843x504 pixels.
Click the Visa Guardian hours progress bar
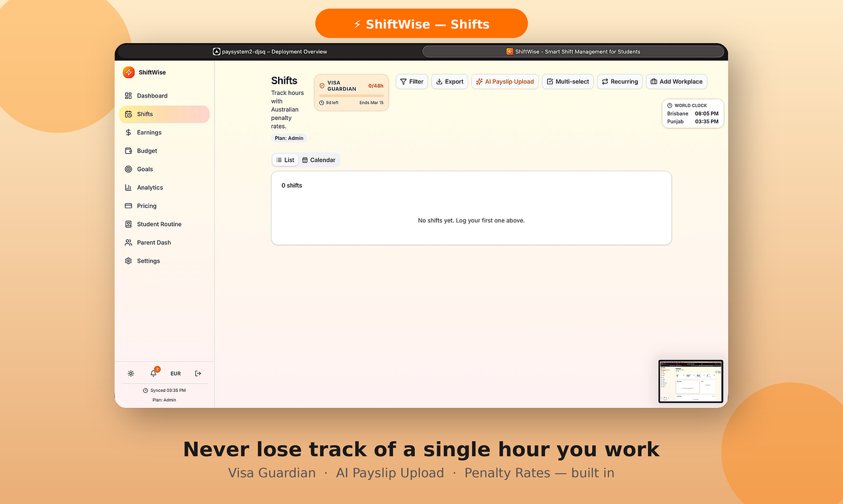[x=351, y=96]
